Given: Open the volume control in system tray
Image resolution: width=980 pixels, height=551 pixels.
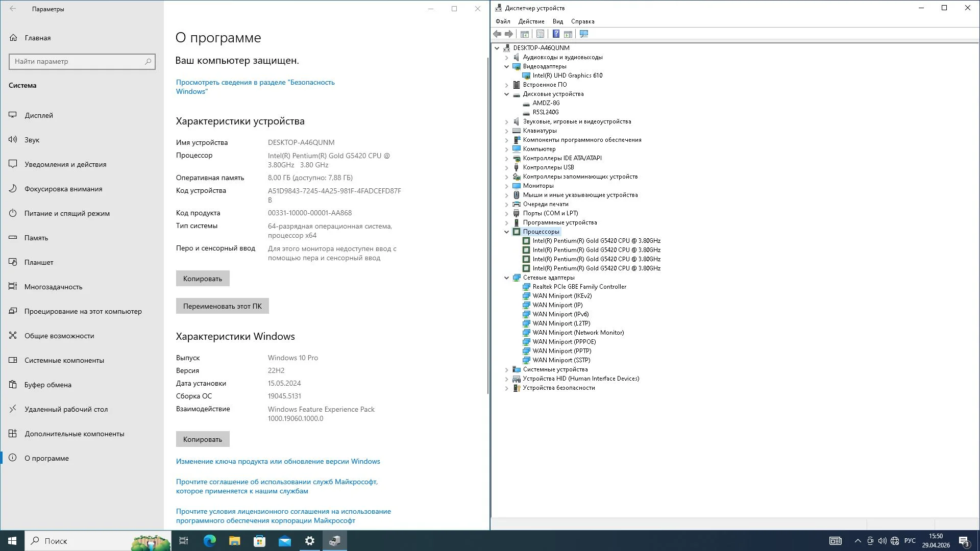Looking at the screenshot, I should (x=883, y=541).
